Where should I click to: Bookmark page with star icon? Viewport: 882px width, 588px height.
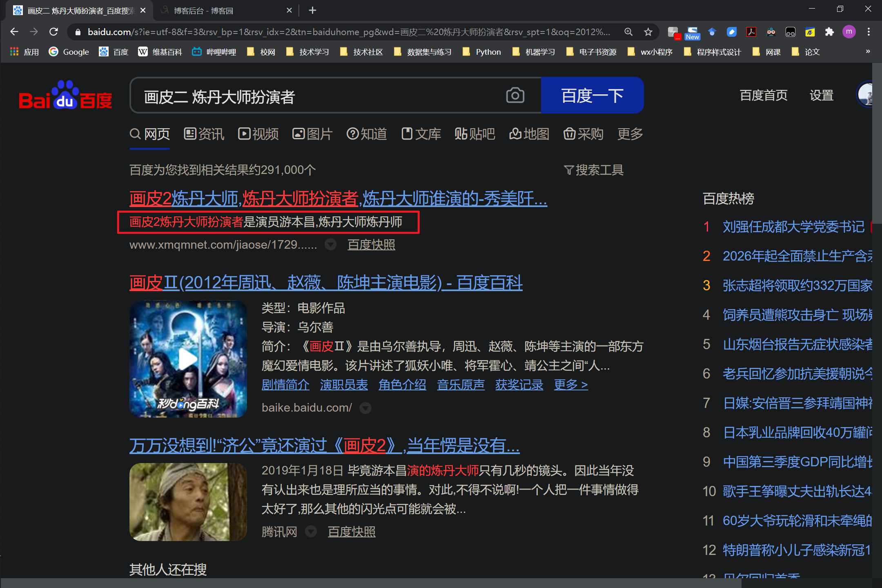click(x=648, y=32)
